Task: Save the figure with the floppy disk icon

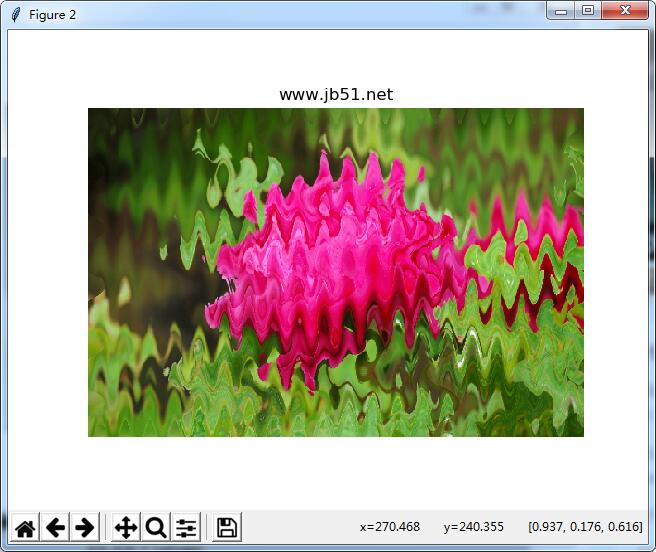Action: click(x=227, y=527)
